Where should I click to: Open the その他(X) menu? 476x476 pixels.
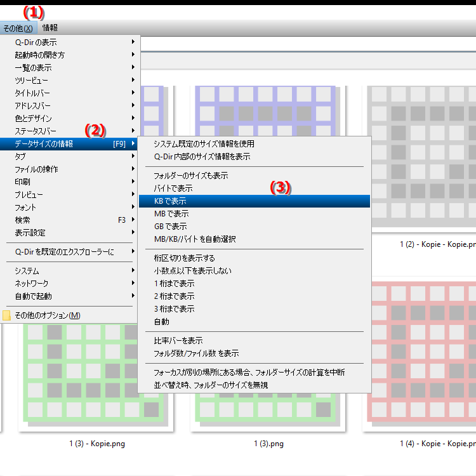[18, 28]
